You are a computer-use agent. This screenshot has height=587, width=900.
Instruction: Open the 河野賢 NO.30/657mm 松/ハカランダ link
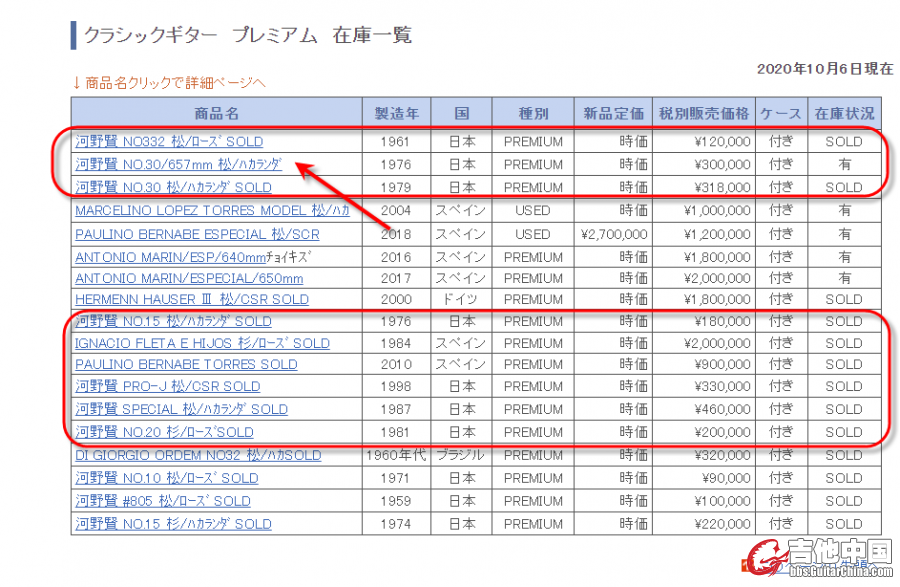tap(179, 165)
